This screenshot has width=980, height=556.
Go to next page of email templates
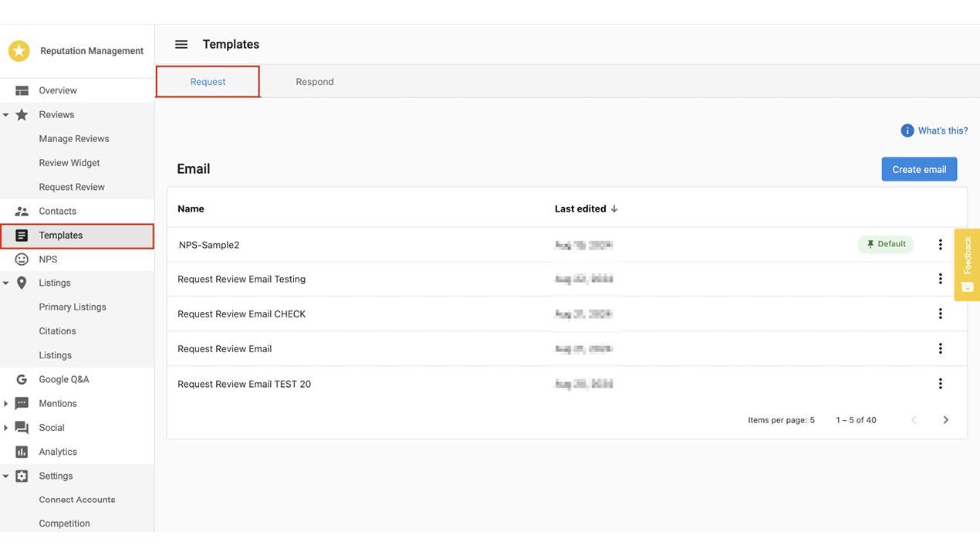click(945, 420)
